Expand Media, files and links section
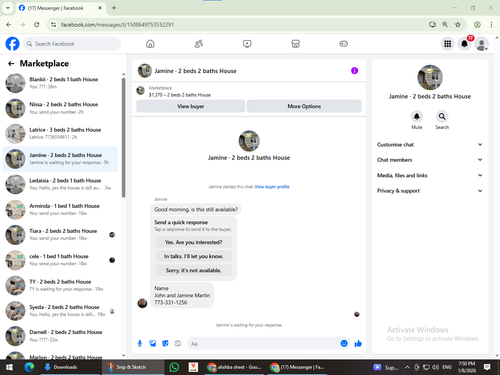 click(x=430, y=175)
